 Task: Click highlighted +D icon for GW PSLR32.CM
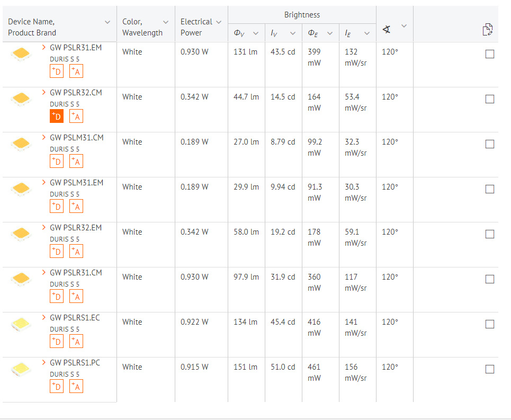click(56, 117)
